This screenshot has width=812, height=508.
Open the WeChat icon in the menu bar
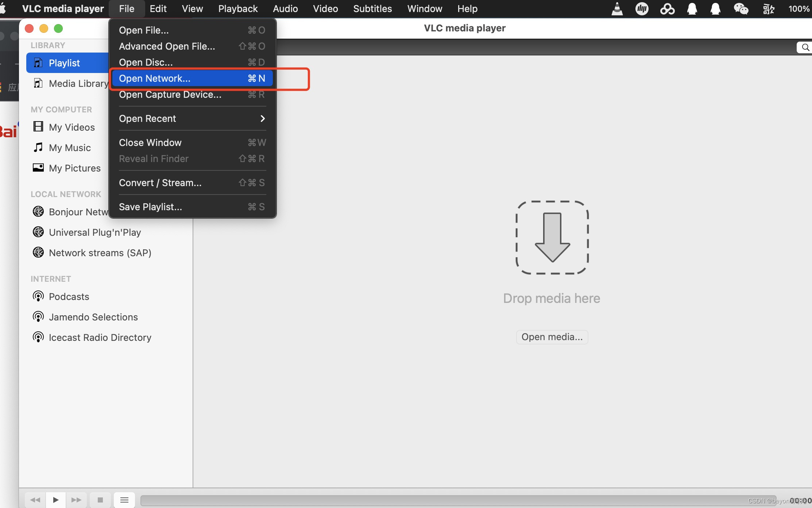741,9
